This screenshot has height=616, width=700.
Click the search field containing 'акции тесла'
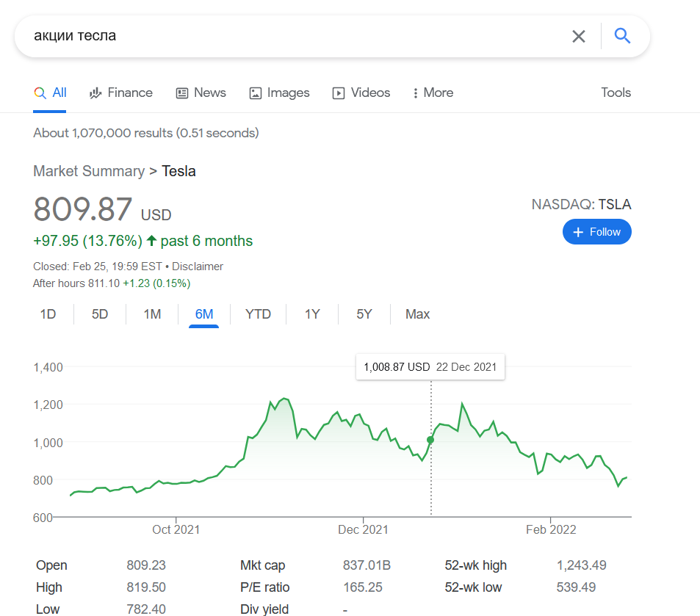(x=294, y=36)
